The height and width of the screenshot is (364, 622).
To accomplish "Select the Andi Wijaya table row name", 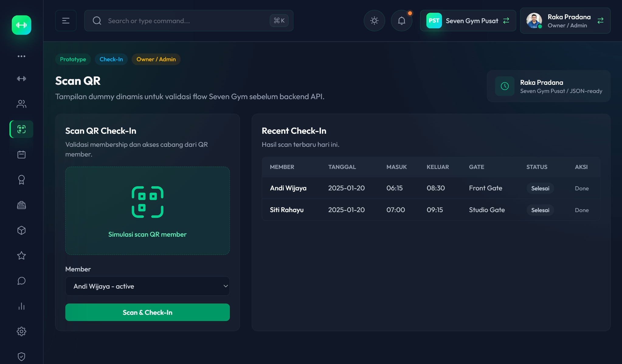I will click(x=288, y=188).
